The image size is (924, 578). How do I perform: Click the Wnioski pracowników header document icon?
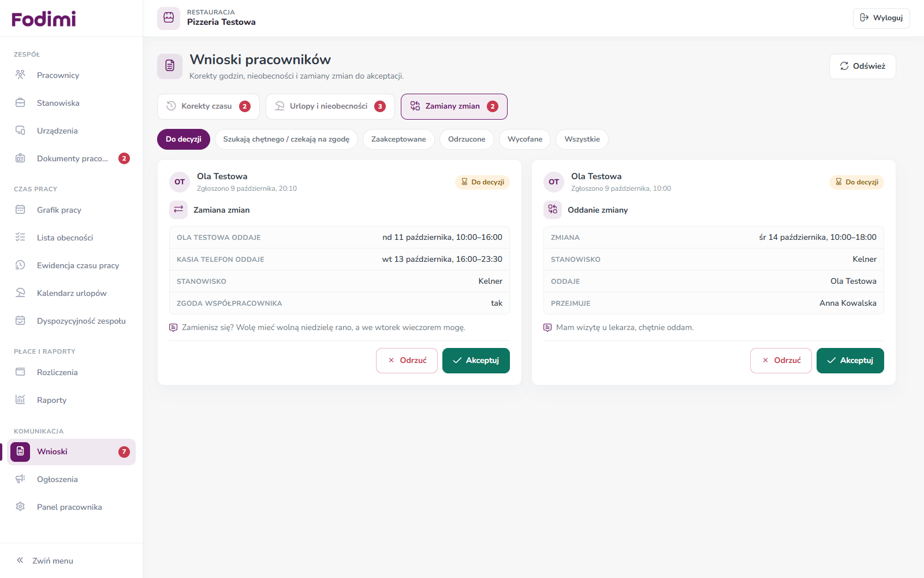[170, 66]
